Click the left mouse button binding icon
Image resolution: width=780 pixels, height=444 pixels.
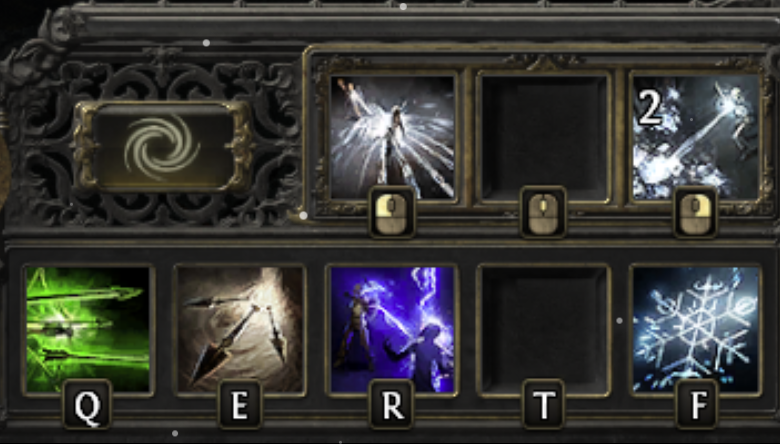[392, 213]
